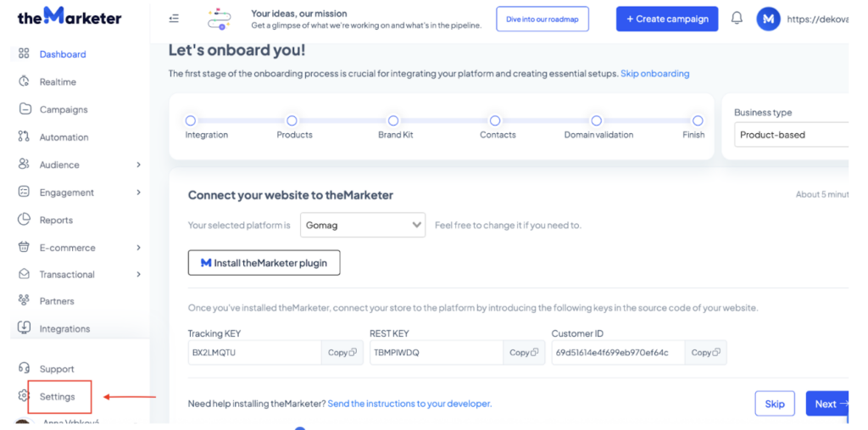The image size is (868, 430).
Task: Open the Gomag platform dropdown
Action: tap(362, 226)
